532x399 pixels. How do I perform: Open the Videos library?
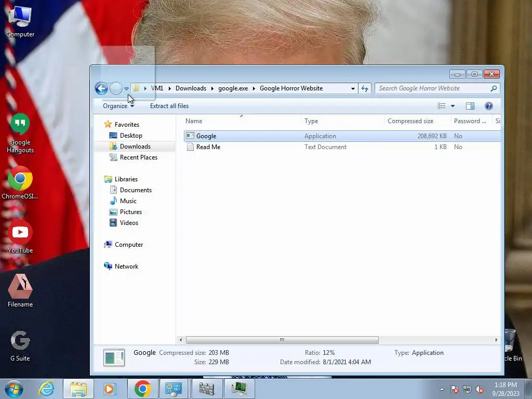[129, 222]
